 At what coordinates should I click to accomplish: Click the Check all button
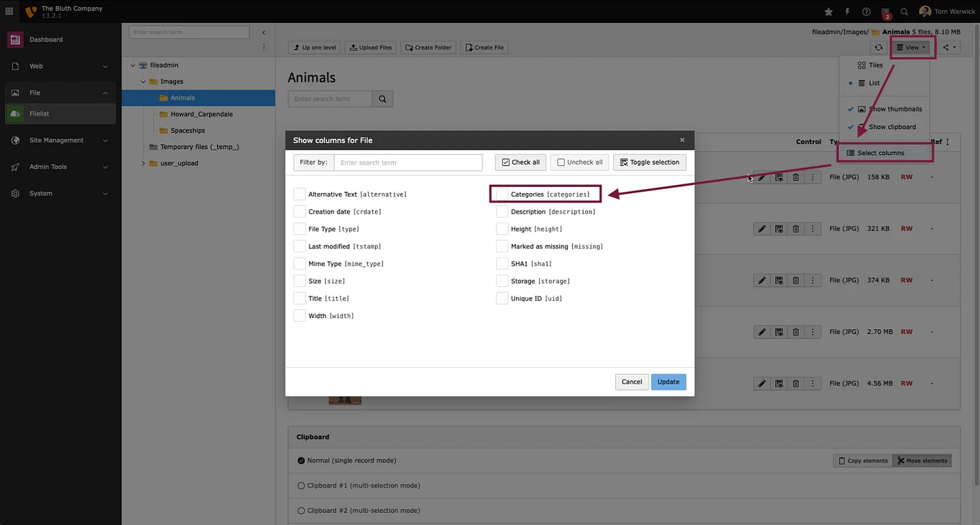coord(521,163)
